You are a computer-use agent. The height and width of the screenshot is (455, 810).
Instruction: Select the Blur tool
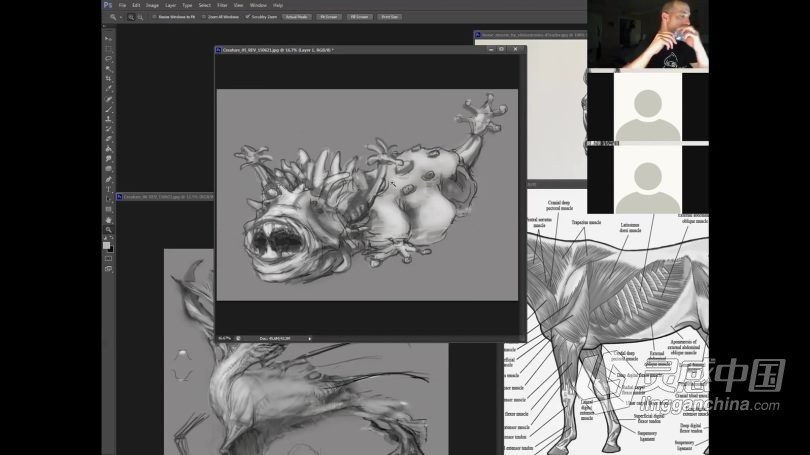click(108, 159)
